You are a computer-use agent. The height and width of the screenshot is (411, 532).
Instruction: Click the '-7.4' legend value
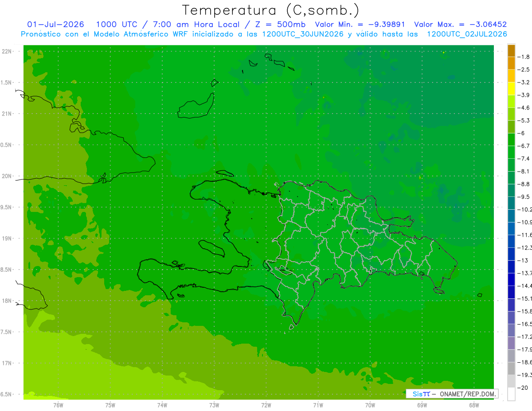[x=523, y=158]
